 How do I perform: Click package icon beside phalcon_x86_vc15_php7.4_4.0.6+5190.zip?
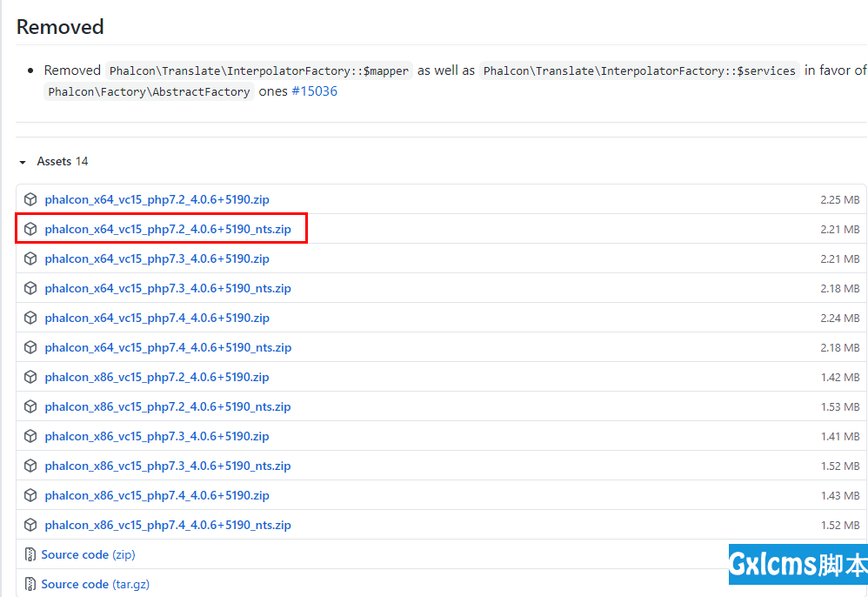pos(30,496)
